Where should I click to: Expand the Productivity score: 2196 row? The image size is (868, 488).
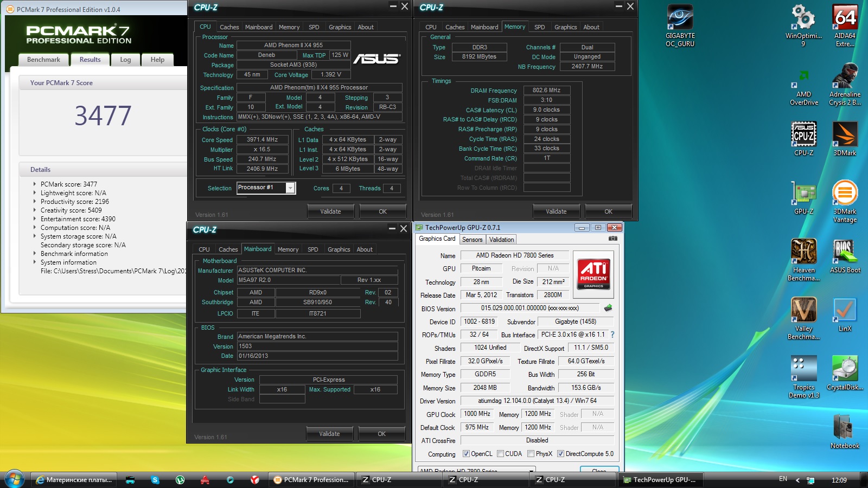35,202
